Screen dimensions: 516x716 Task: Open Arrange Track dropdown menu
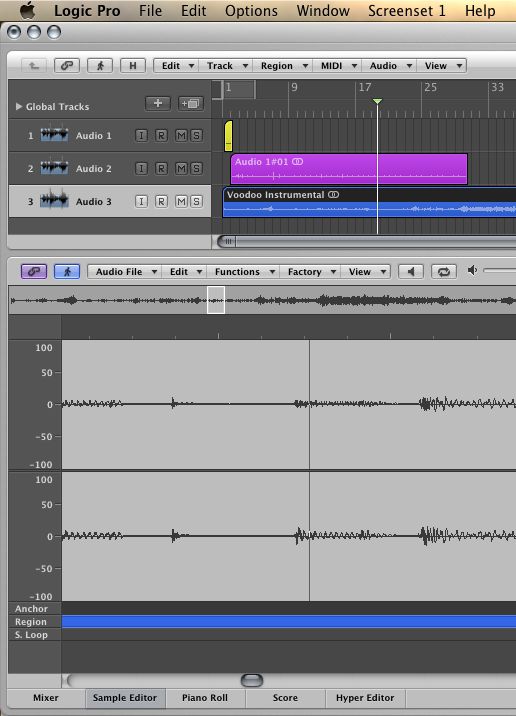pyautogui.click(x=226, y=66)
